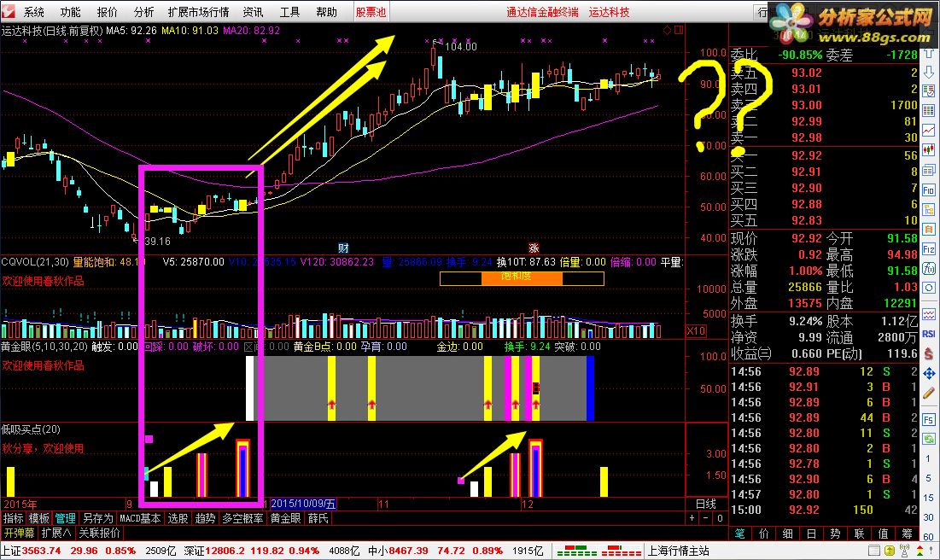
Task: Open the quote list with checkmark icon
Action: (929, 91)
